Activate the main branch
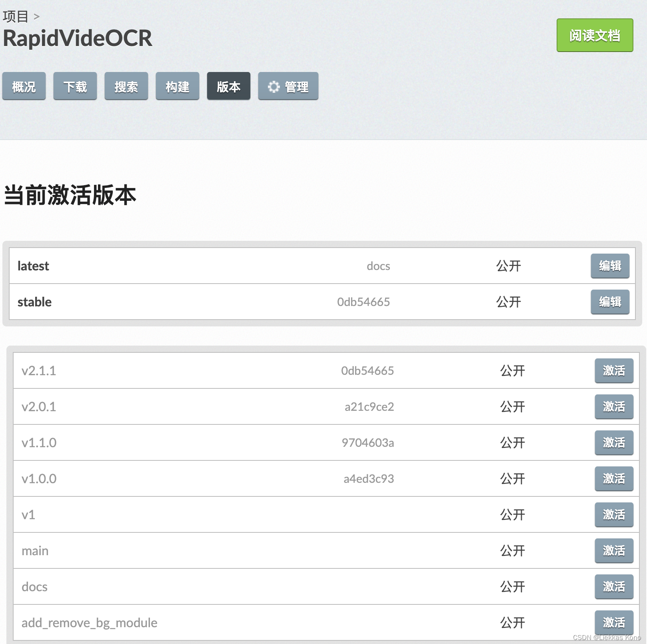 614,551
